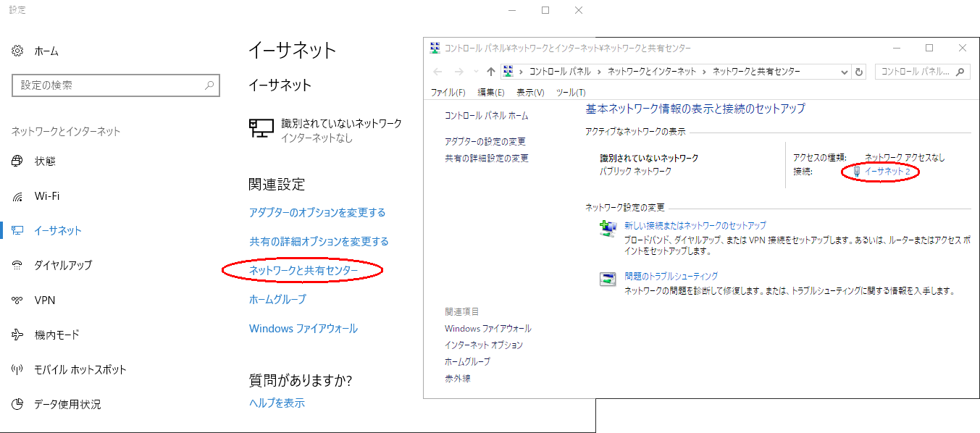The width and height of the screenshot is (980, 433).
Task: Click the イーサネット 2 adapter icon
Action: point(858,172)
